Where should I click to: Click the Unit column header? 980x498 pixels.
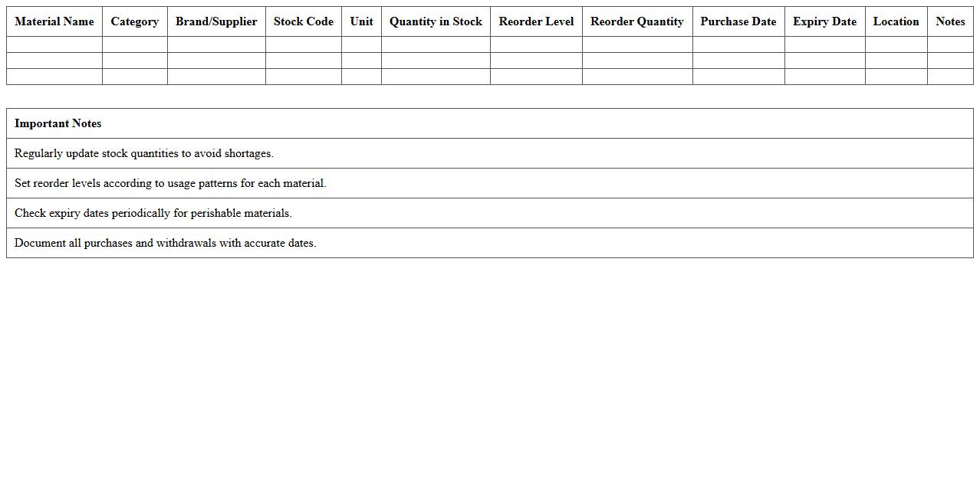[361, 21]
